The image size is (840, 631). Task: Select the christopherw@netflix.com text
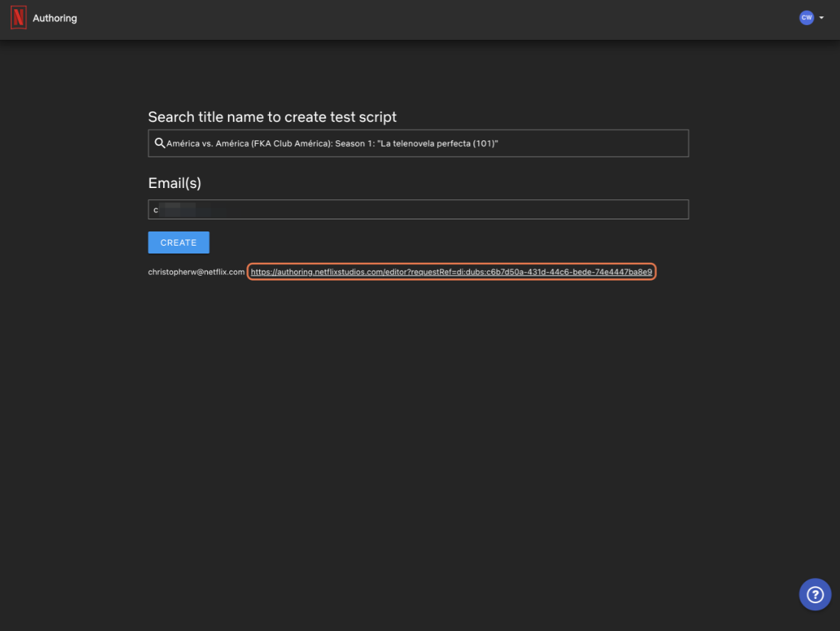pyautogui.click(x=196, y=272)
